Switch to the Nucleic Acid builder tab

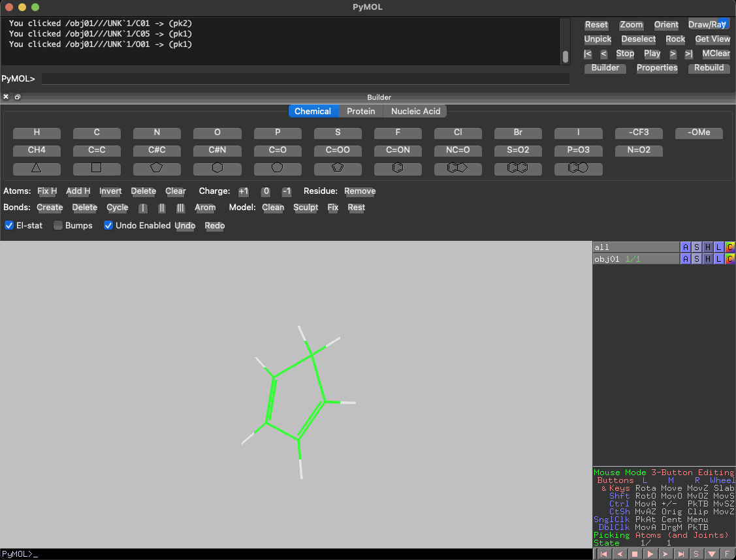(415, 111)
